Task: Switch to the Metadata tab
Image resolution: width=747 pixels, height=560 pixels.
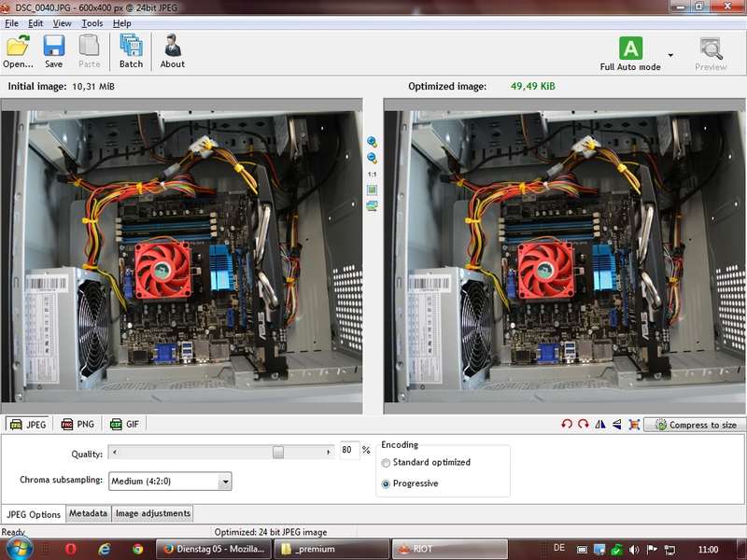Action: point(88,513)
